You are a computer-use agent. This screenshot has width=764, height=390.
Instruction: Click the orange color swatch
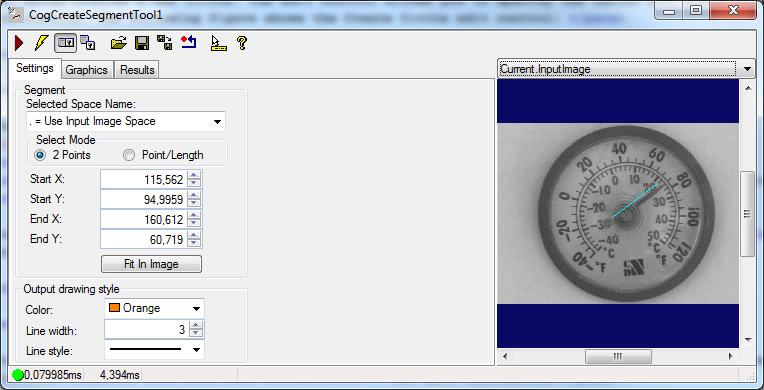(115, 308)
